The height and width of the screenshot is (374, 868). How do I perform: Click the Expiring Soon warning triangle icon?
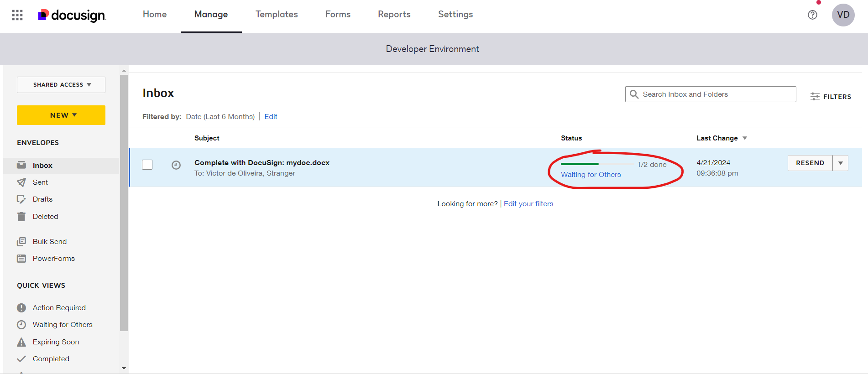point(21,342)
